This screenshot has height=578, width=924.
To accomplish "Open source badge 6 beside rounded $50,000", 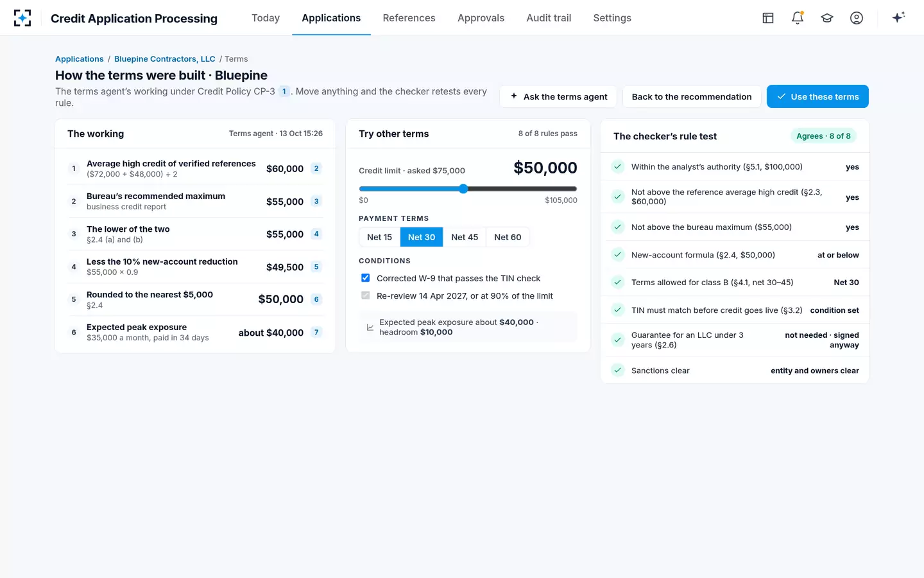I will point(316,299).
